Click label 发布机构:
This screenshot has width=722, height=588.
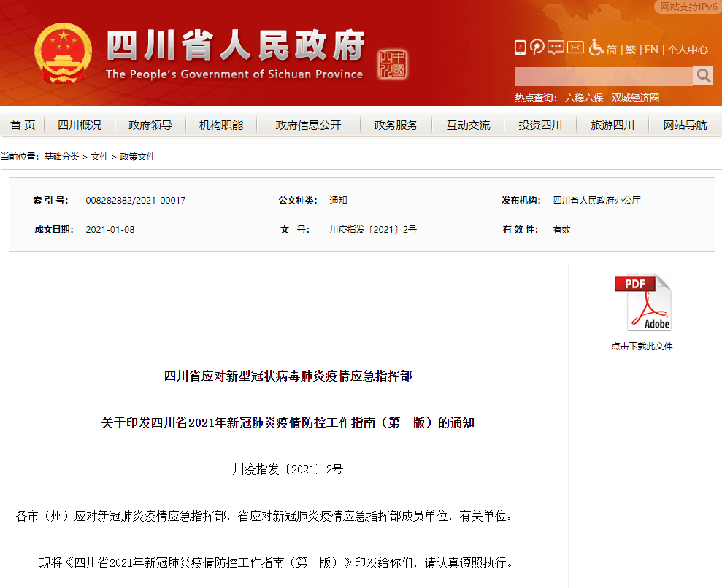coord(521,201)
